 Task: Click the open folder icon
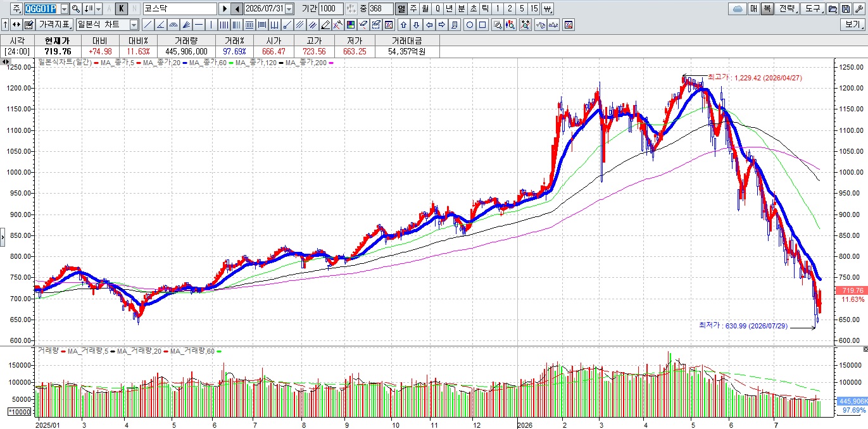(x=833, y=9)
